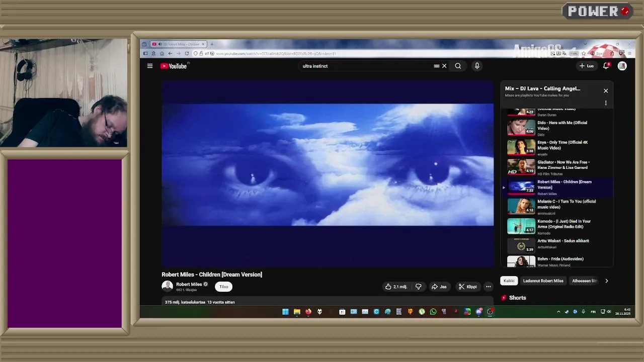This screenshot has width=644, height=362.
Task: Open the account avatar menu
Action: pyautogui.click(x=622, y=66)
